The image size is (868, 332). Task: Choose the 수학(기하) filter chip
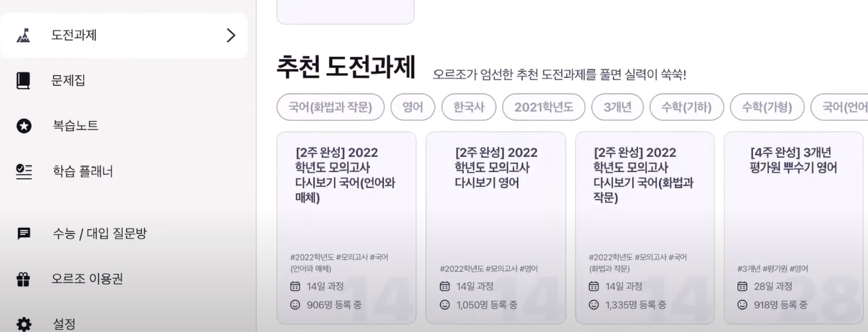(x=686, y=107)
